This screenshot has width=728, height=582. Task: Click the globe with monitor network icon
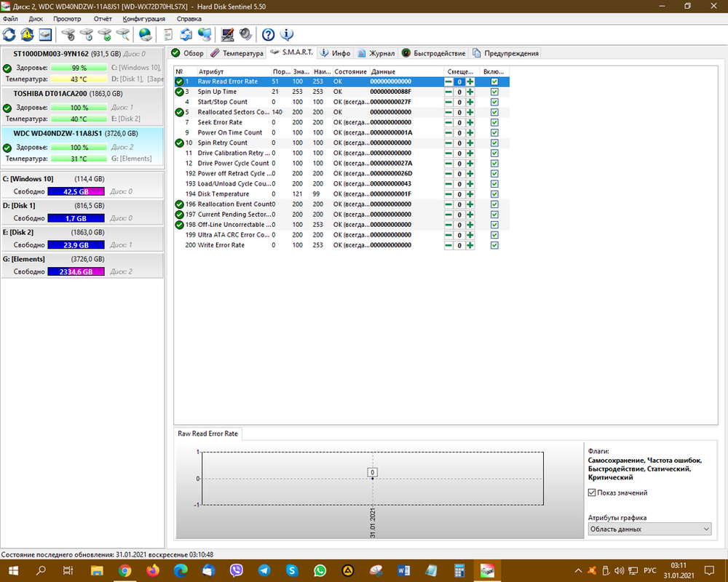pos(205,34)
